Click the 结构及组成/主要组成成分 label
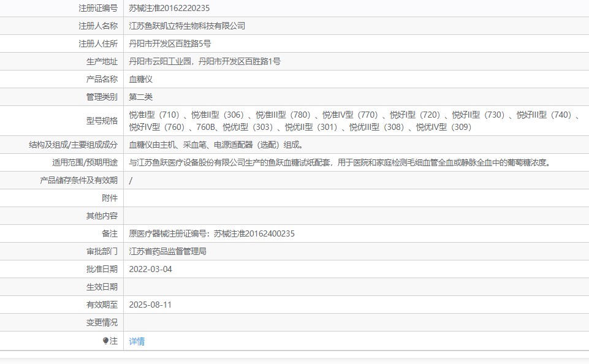 [74, 145]
